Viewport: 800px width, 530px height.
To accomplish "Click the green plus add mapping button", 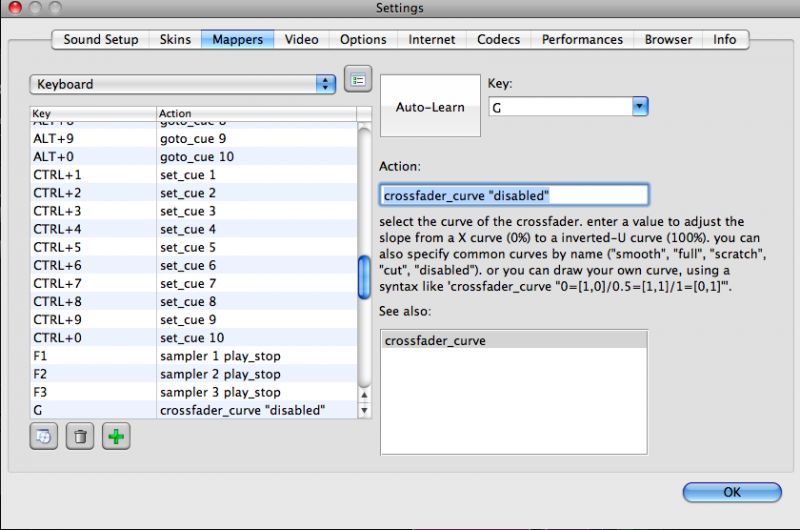I will pyautogui.click(x=117, y=437).
